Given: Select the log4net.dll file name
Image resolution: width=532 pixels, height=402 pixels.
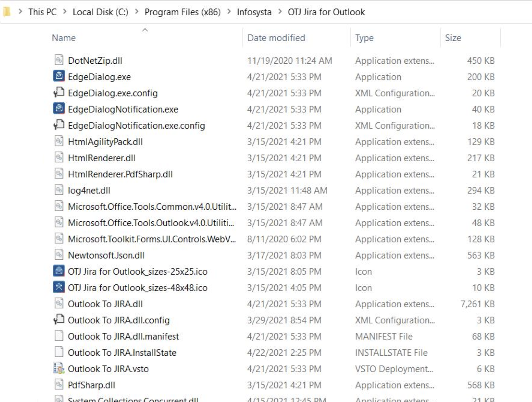Looking at the screenshot, I should (x=89, y=190).
